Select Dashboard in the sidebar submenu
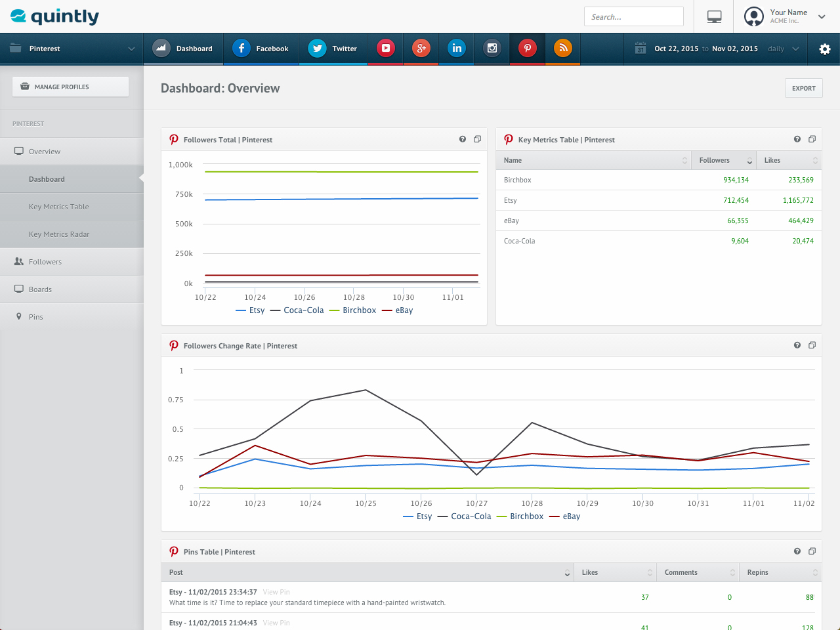 point(72,179)
